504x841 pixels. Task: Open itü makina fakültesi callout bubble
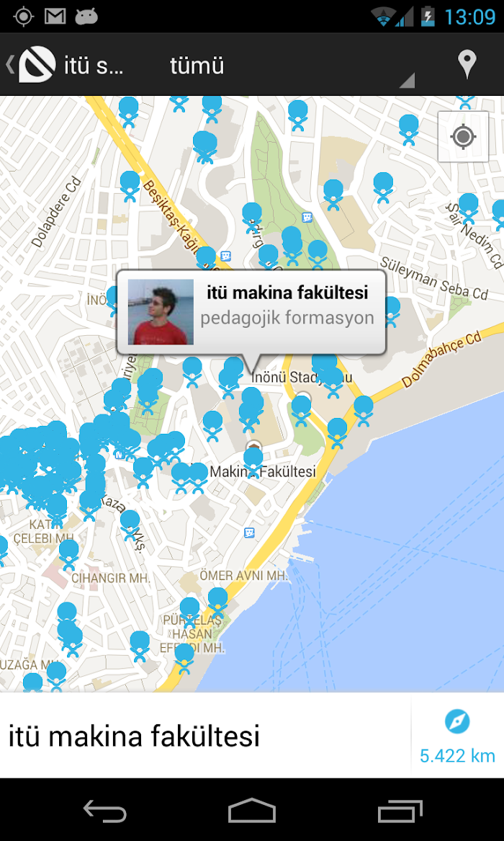pos(252,313)
